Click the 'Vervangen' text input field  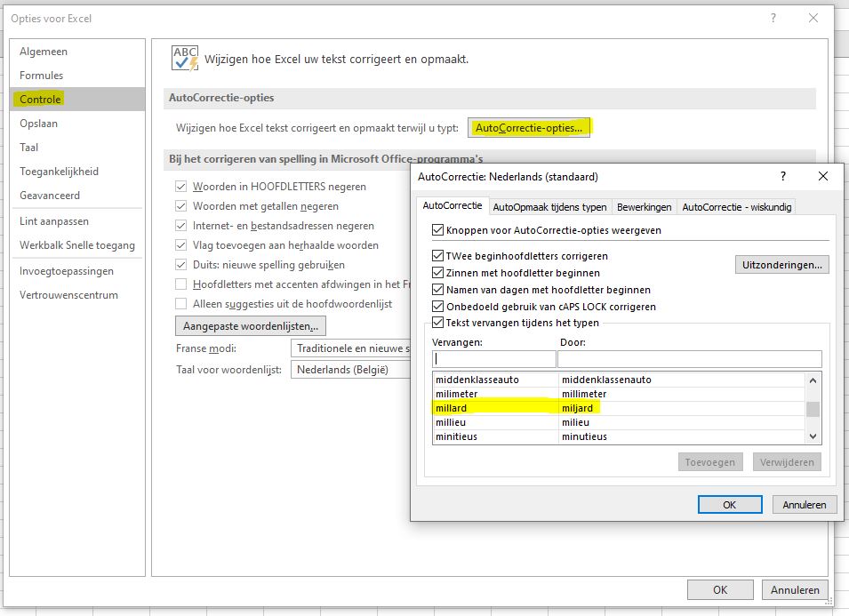click(493, 360)
